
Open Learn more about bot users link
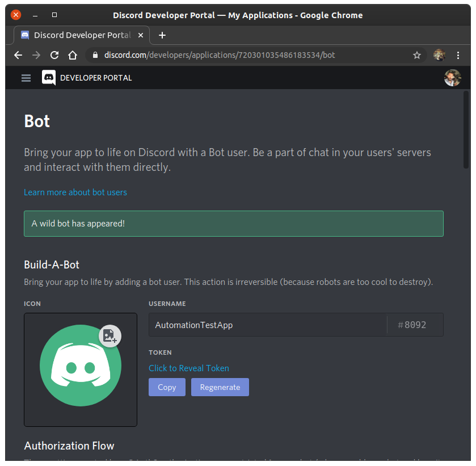coord(75,192)
